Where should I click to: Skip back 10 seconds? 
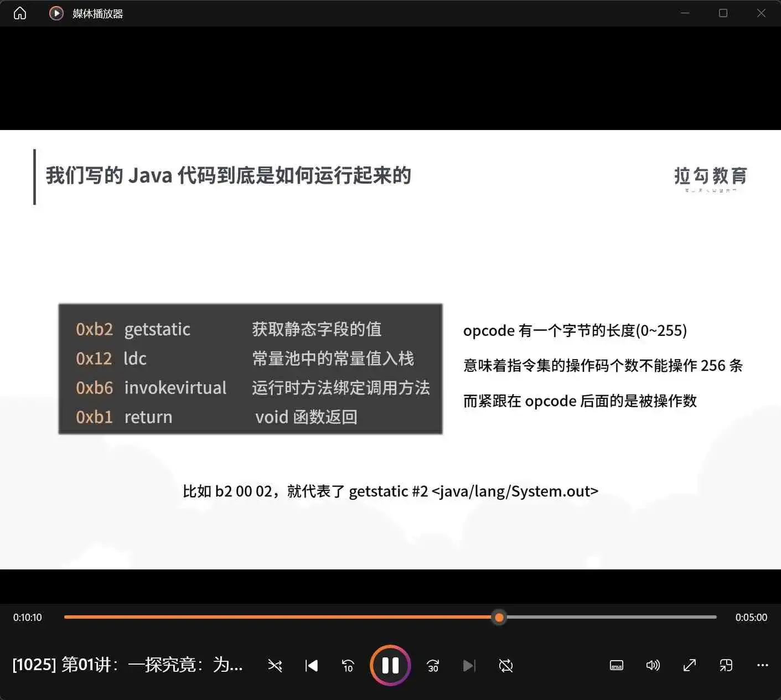coord(348,666)
